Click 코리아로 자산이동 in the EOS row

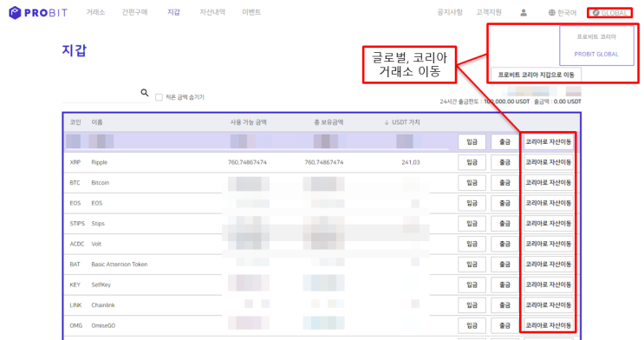(549, 203)
